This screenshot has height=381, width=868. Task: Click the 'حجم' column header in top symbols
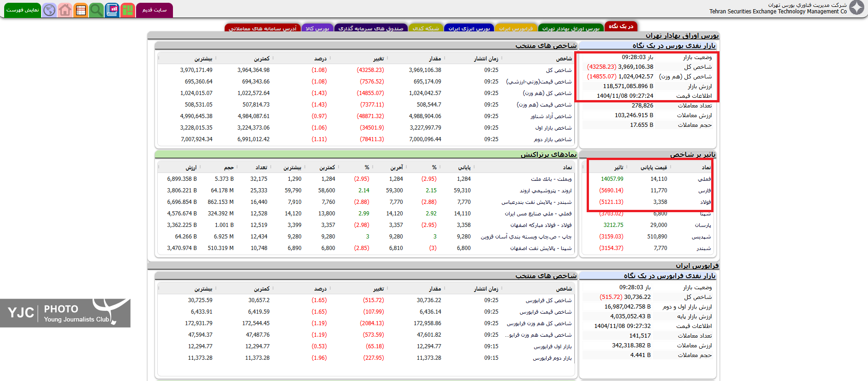(x=229, y=167)
